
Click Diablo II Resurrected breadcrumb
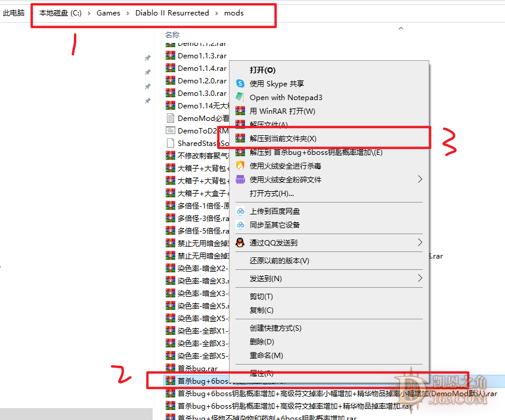(x=172, y=13)
